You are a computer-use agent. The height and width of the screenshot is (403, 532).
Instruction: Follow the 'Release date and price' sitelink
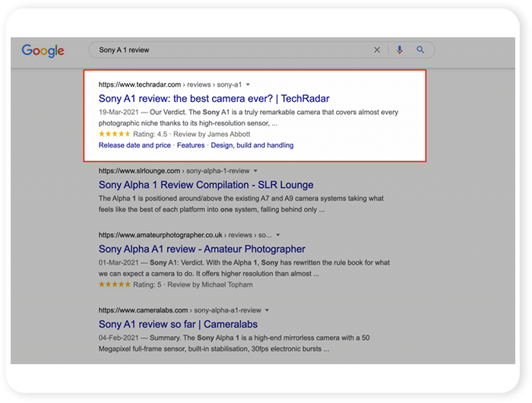click(x=135, y=145)
